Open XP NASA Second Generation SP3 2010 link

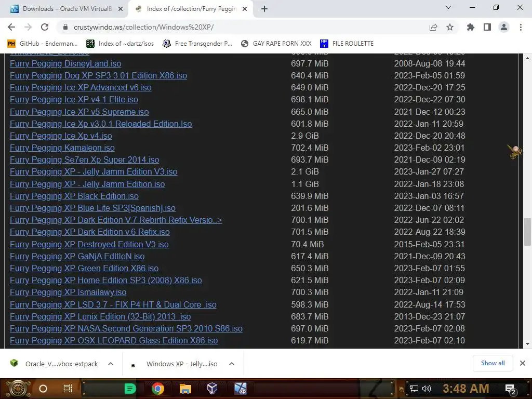tap(126, 328)
